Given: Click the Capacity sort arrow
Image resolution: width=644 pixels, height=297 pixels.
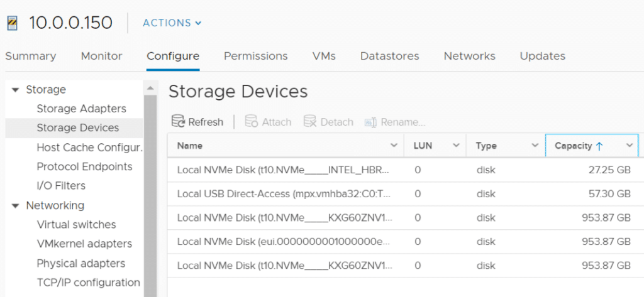Looking at the screenshot, I should 599,146.
